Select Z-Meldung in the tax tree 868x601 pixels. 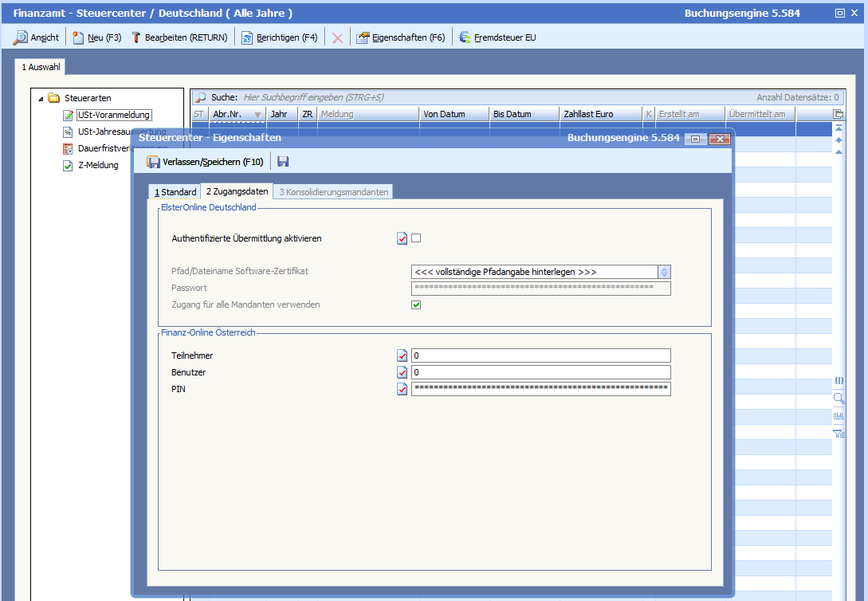pos(97,165)
